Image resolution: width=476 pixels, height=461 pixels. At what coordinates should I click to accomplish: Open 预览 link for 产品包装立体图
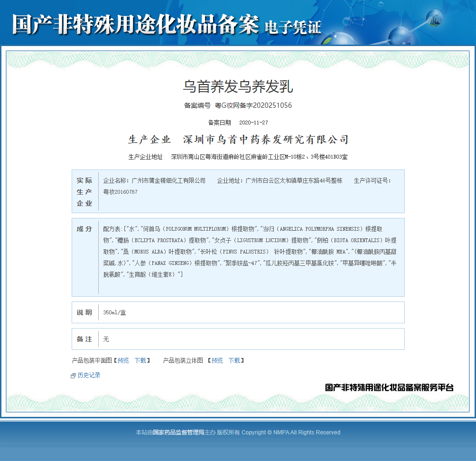[x=217, y=360]
